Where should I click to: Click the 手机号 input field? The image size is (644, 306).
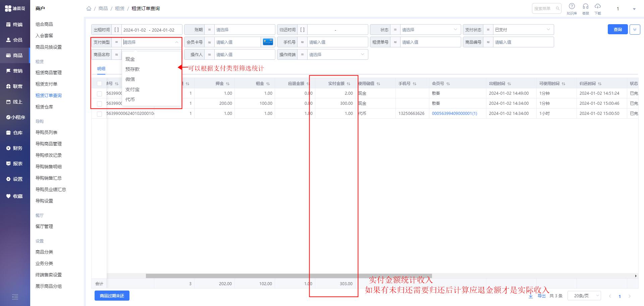[x=337, y=42]
